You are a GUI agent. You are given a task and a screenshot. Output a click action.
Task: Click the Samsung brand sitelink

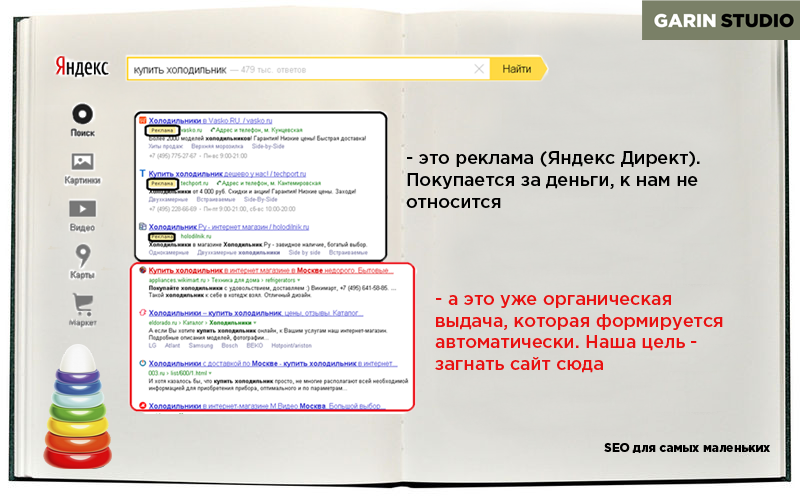201,345
